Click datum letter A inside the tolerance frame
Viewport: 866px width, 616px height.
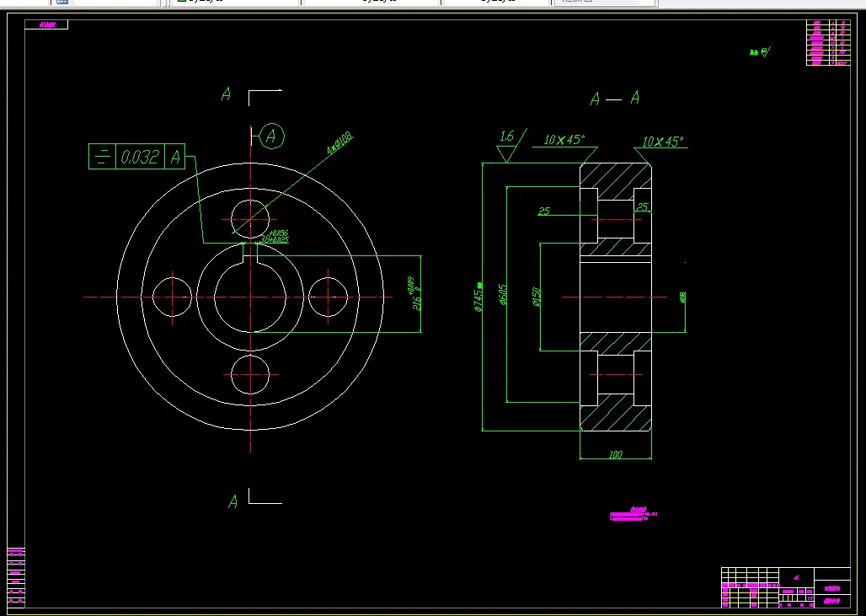pos(175,157)
